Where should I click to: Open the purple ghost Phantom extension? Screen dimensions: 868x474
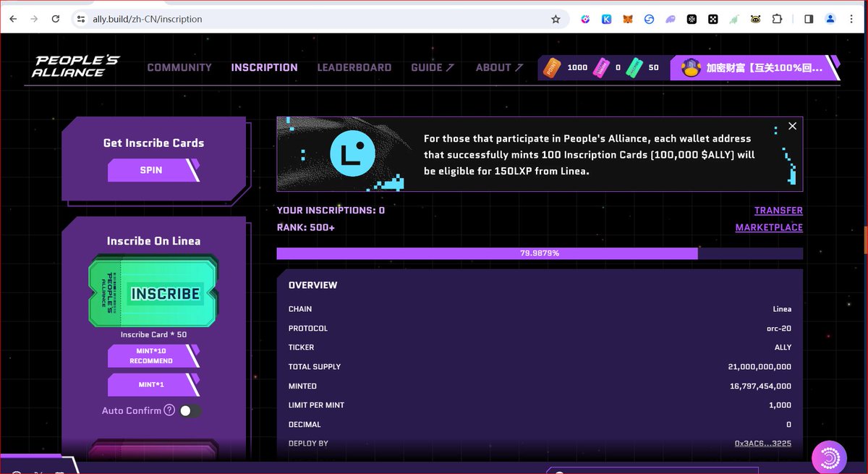(x=671, y=20)
